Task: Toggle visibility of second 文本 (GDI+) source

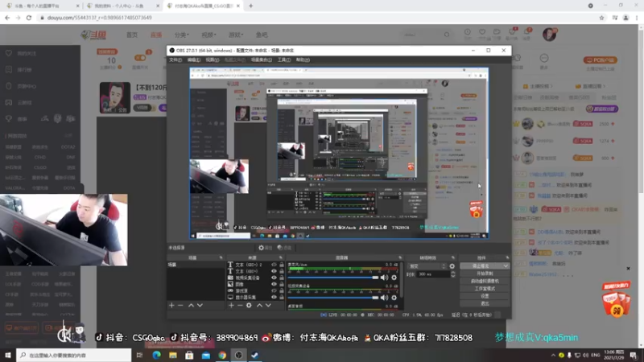Action: coord(274,271)
